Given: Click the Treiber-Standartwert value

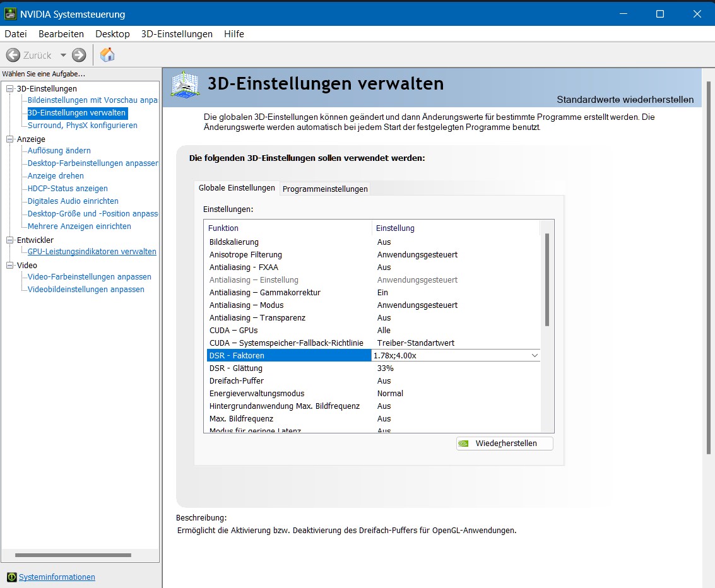Looking at the screenshot, I should click(x=416, y=343).
